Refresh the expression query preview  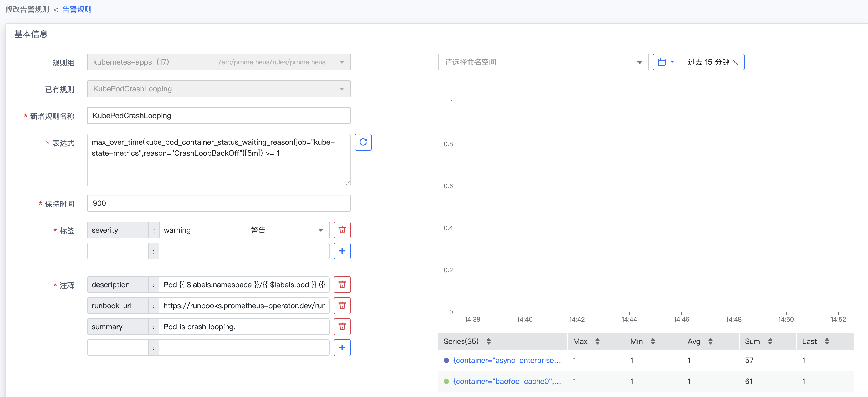click(x=363, y=142)
